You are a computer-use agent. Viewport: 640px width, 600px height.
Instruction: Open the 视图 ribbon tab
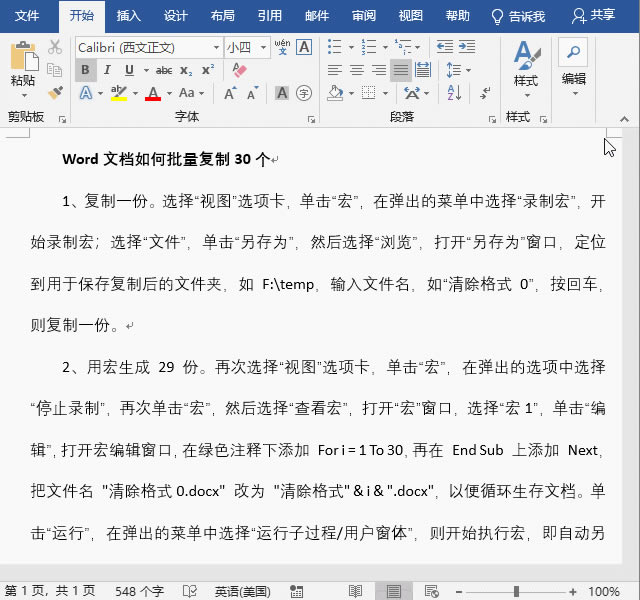410,16
